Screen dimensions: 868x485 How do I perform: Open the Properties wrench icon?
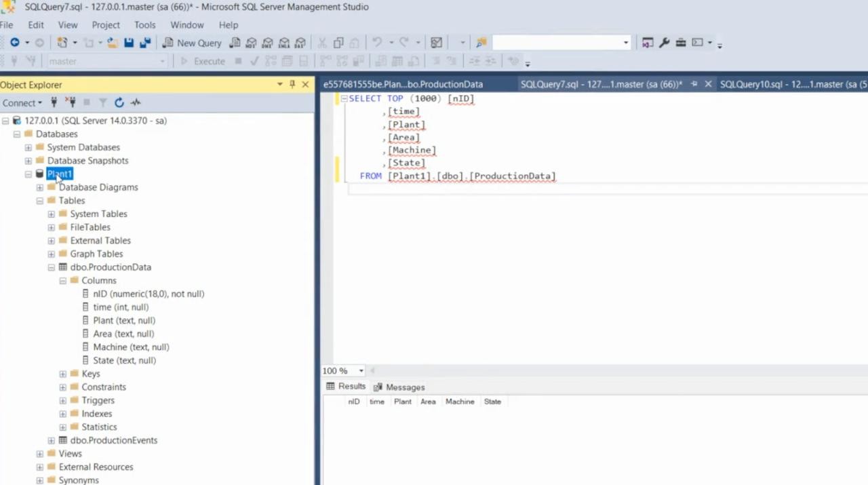point(665,43)
